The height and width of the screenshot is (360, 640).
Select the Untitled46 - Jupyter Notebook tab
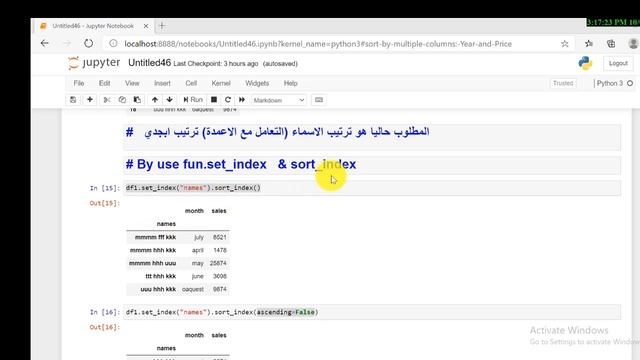coord(93,26)
